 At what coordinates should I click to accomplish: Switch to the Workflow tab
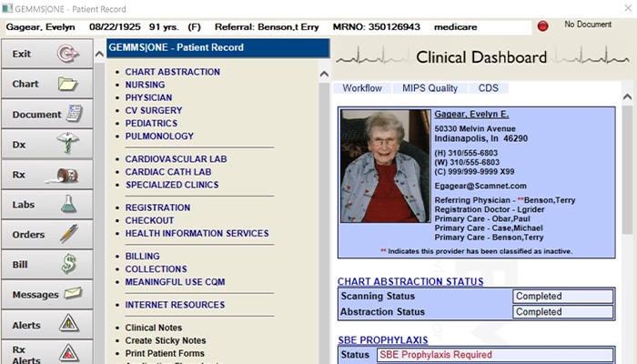tap(362, 88)
